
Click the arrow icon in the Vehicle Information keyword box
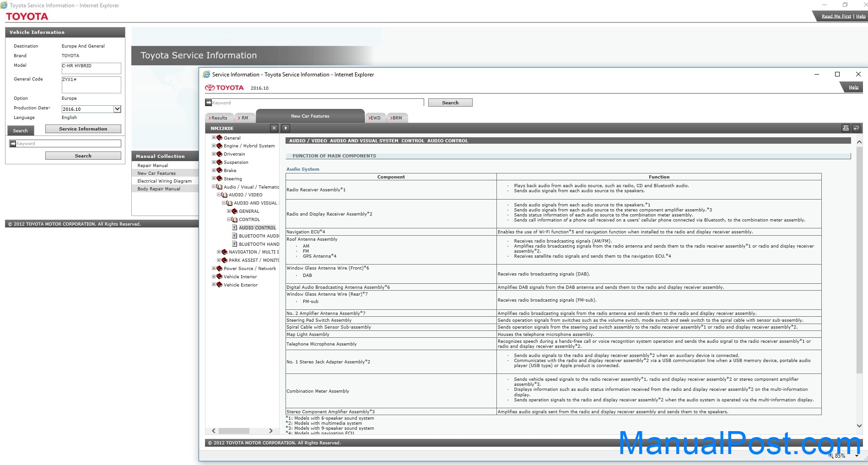pyautogui.click(x=13, y=144)
